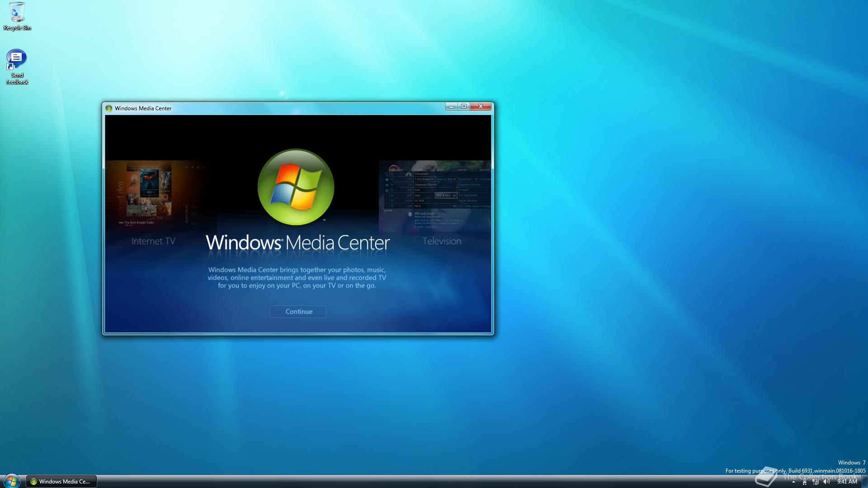Viewport: 868px width, 488px height.
Task: Select the Internet TV preview thumbnail
Action: [161, 196]
